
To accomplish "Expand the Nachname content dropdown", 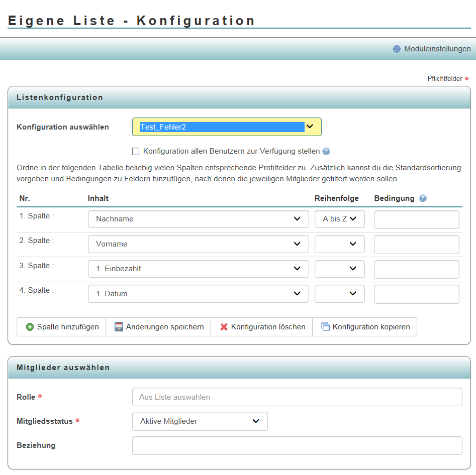I will point(198,219).
